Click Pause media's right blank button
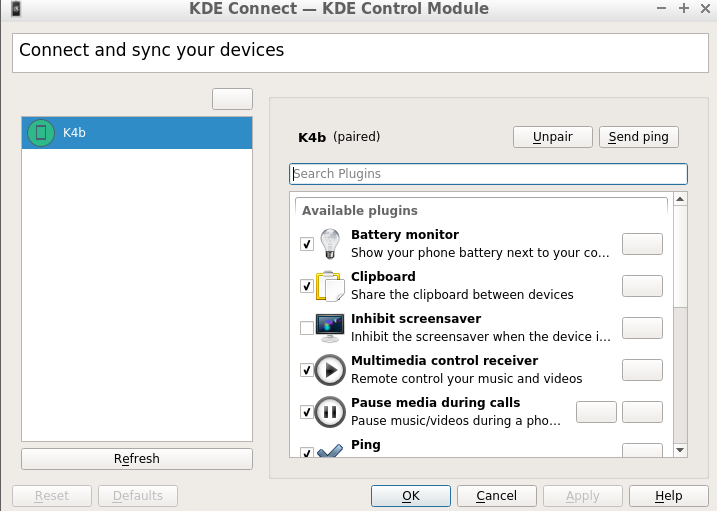Viewport: 717px width, 511px height. (642, 412)
